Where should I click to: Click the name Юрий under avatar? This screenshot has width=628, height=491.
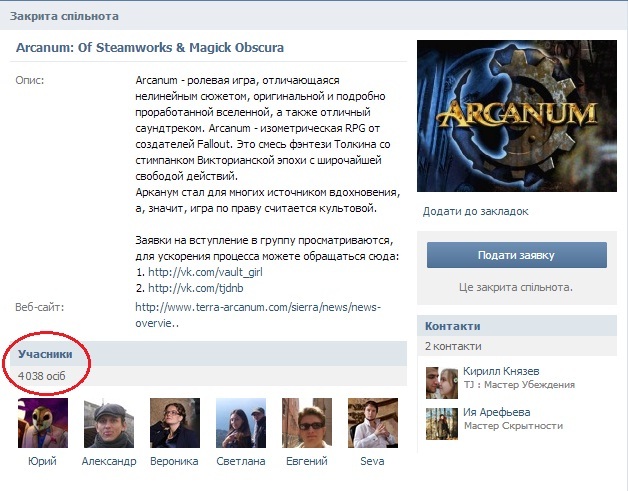coord(42,461)
